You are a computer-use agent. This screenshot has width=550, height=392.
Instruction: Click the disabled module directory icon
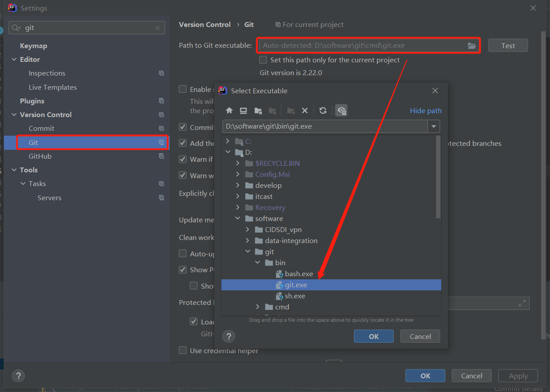pyautogui.click(x=273, y=110)
